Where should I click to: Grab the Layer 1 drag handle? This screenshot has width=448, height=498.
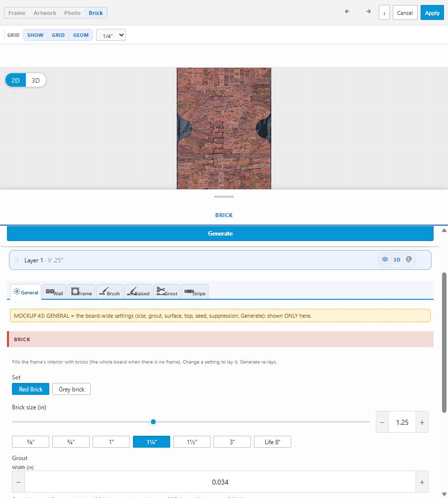pos(17,260)
